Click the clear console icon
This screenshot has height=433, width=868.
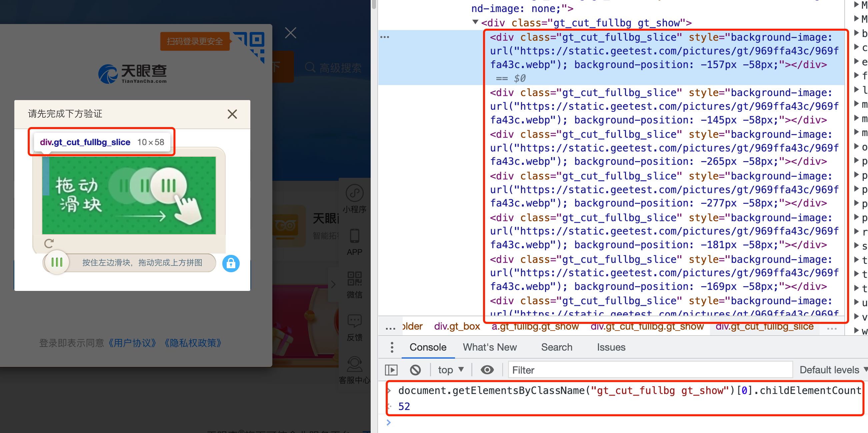point(415,370)
